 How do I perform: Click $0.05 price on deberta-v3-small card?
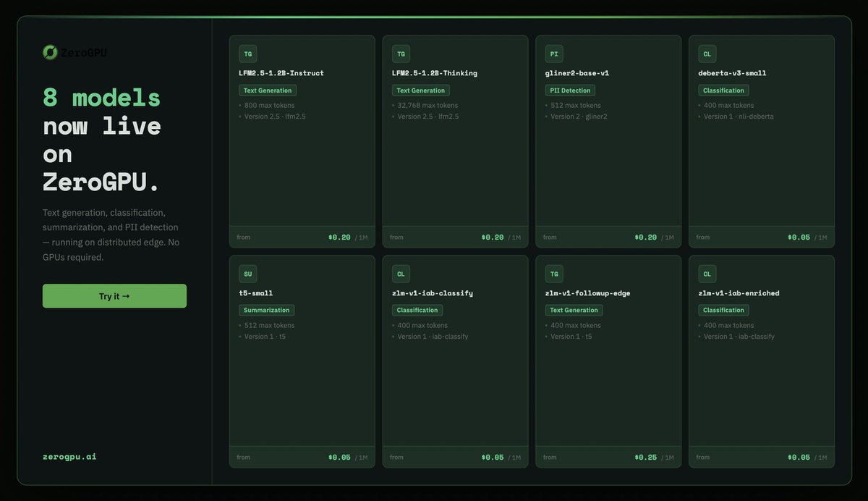pos(799,237)
